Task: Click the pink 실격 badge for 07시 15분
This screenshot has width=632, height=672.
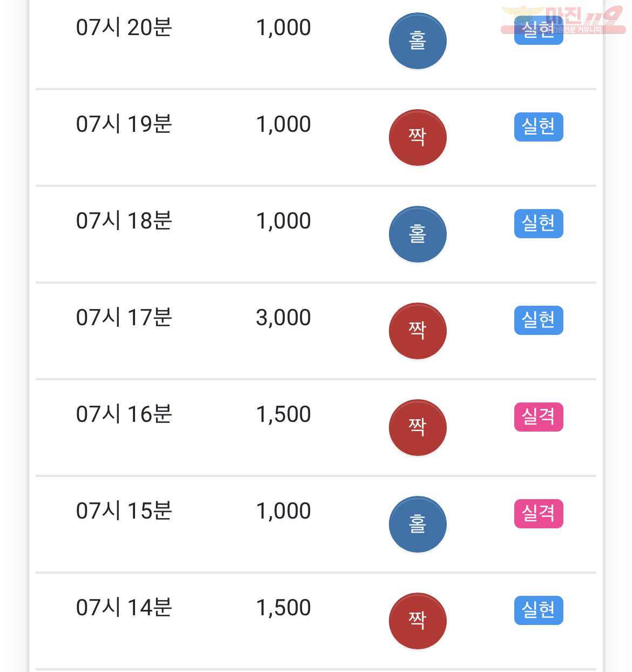Action: click(539, 514)
